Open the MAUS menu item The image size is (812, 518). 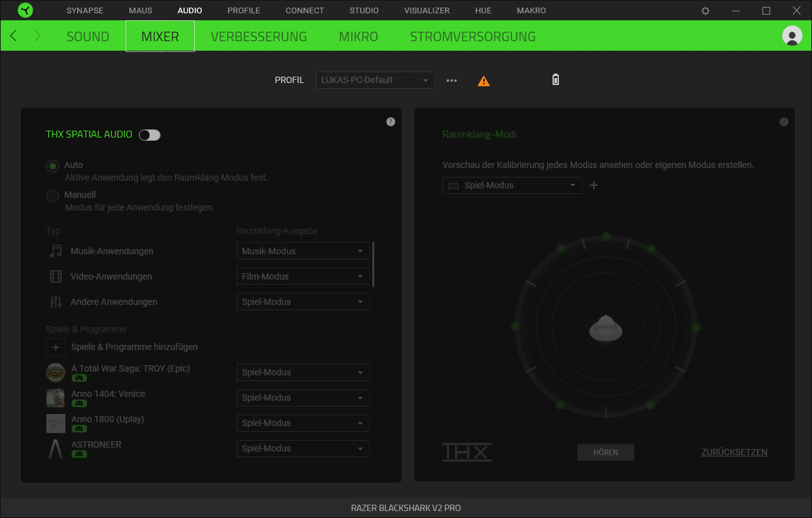[140, 11]
